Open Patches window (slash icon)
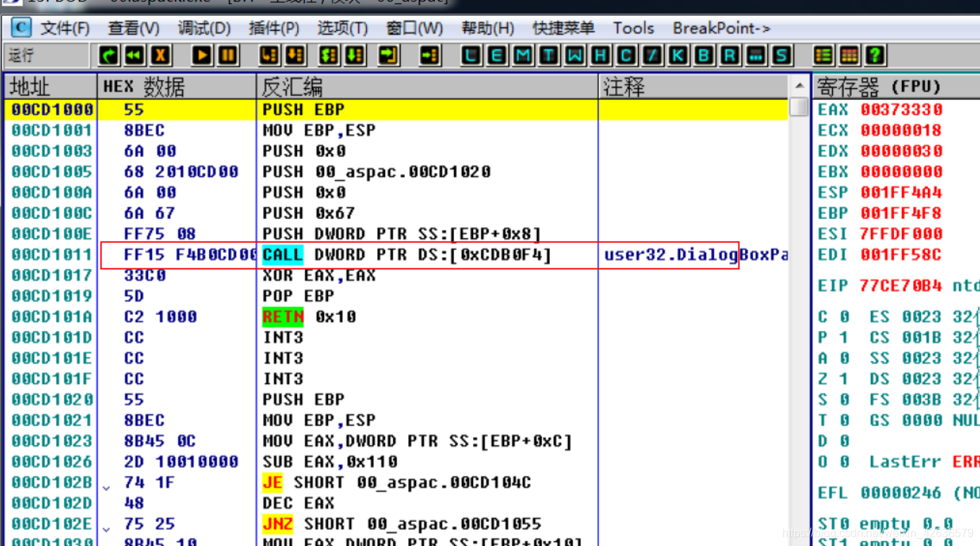980x546 pixels. pyautogui.click(x=652, y=55)
